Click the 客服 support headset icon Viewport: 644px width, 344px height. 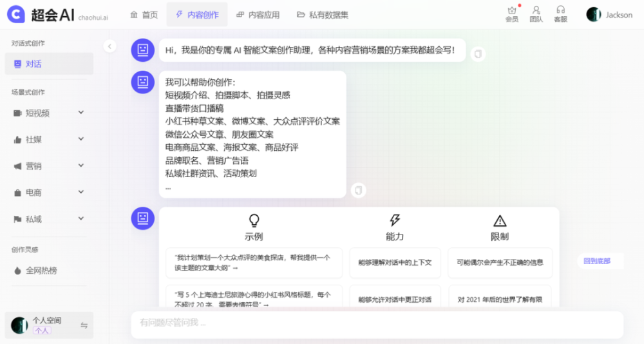561,14
